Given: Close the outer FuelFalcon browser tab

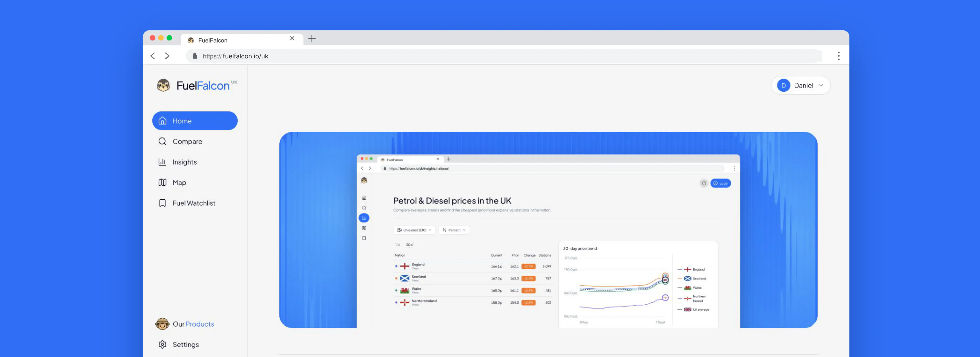Looking at the screenshot, I should (292, 39).
